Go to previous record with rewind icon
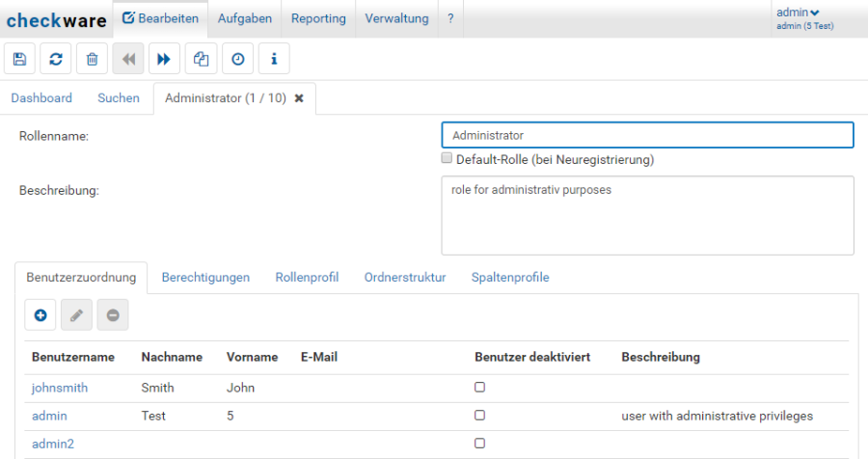868x459 pixels. (x=128, y=59)
